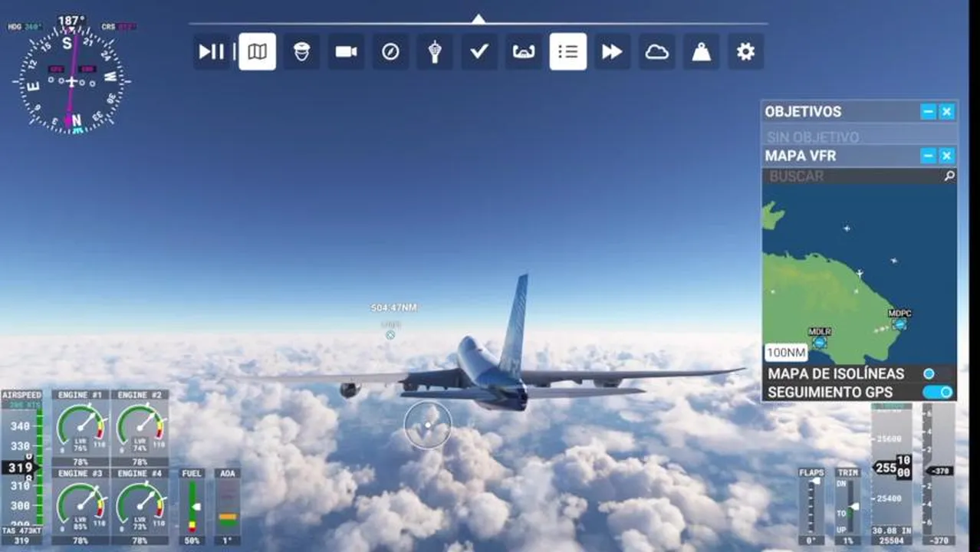The width and height of the screenshot is (980, 552).
Task: Click the heading compass instrument
Action: click(x=72, y=80)
